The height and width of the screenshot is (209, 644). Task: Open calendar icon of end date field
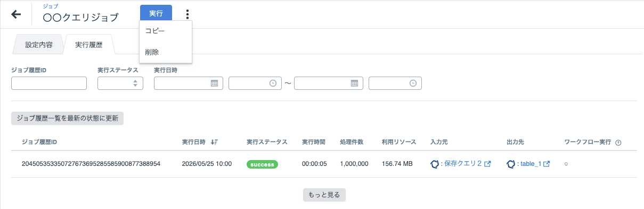pyautogui.click(x=354, y=83)
